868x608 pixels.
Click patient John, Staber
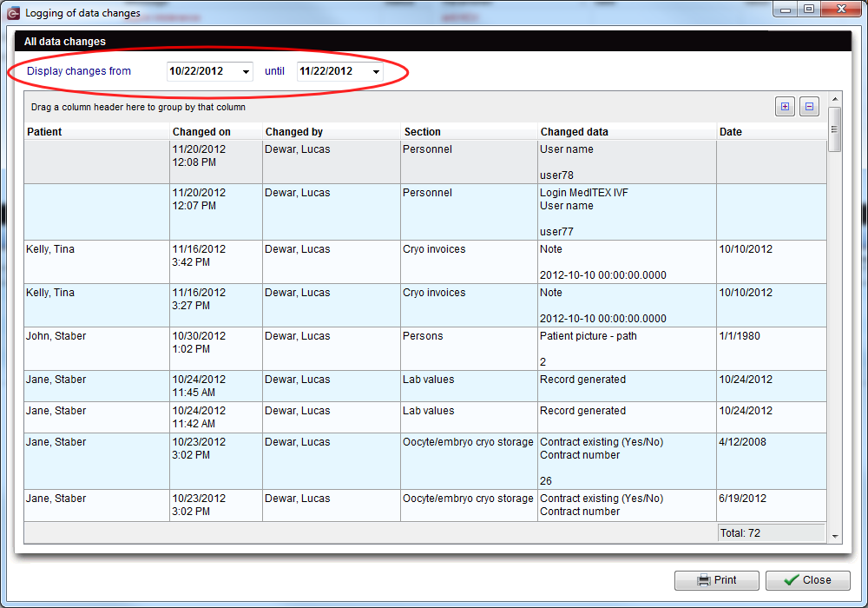point(56,336)
